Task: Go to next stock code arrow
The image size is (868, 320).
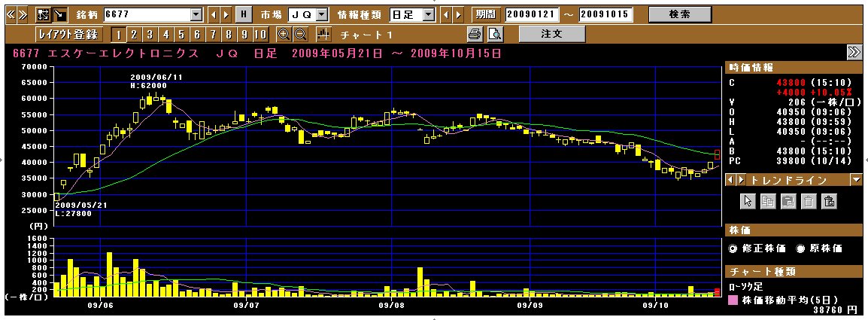Action: click(x=226, y=15)
